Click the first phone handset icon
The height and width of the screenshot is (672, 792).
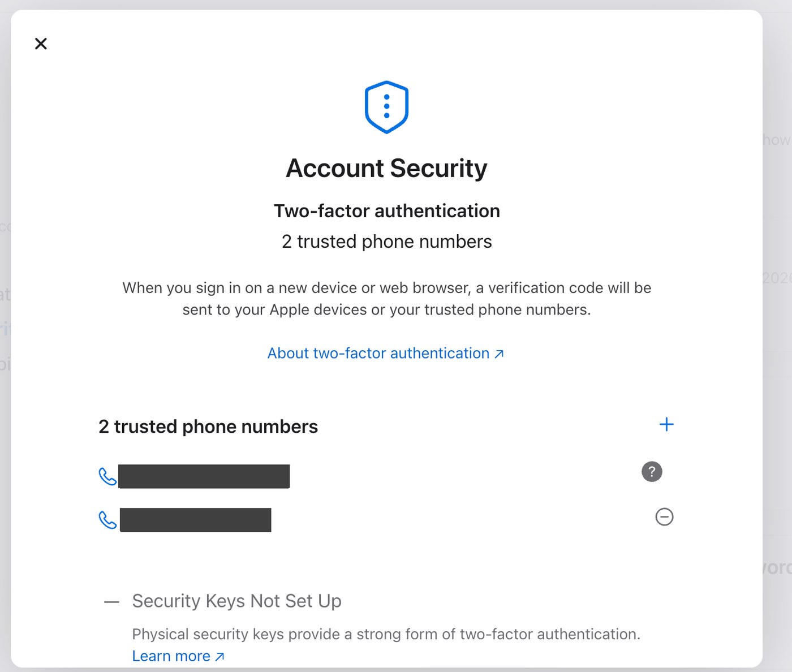tap(107, 476)
